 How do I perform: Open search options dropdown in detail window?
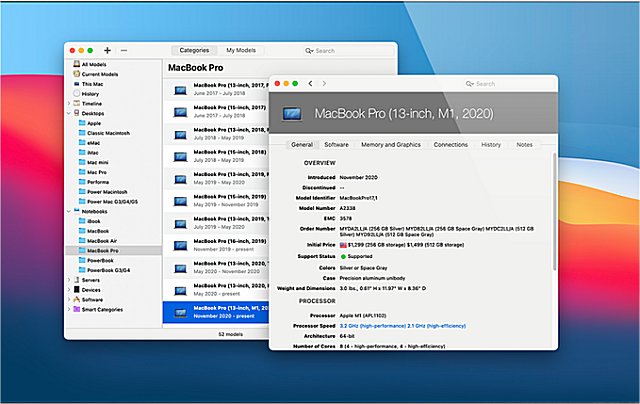point(470,84)
